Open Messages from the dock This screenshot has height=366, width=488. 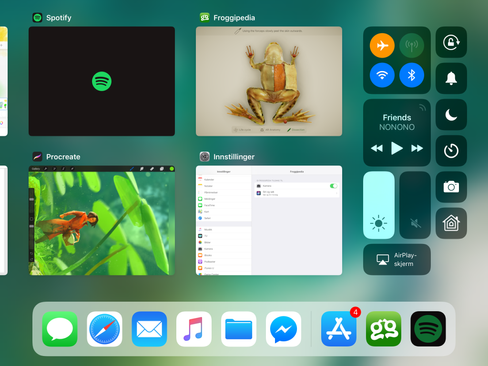60,329
